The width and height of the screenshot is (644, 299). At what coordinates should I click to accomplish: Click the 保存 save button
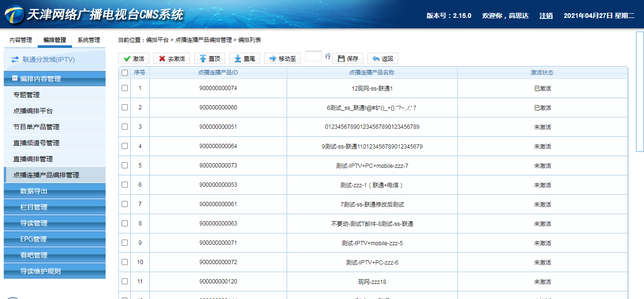[348, 58]
